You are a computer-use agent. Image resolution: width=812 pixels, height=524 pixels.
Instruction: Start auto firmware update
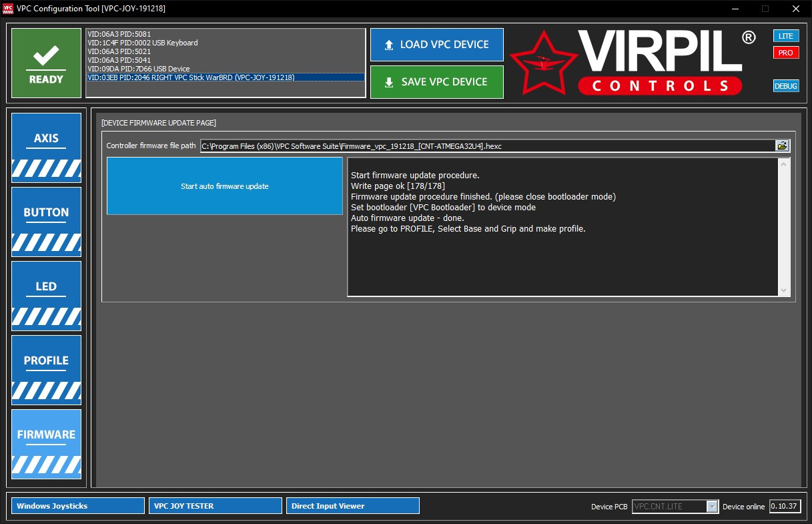[x=225, y=186]
